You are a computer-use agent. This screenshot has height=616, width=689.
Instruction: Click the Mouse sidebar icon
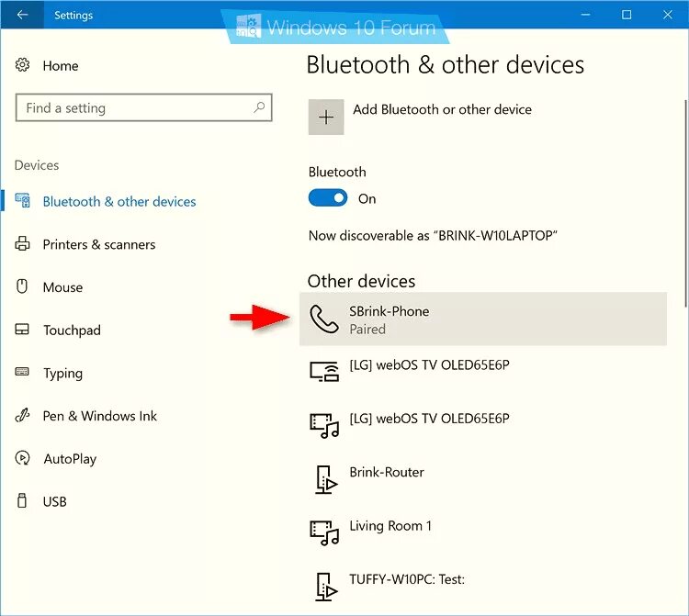pos(22,286)
